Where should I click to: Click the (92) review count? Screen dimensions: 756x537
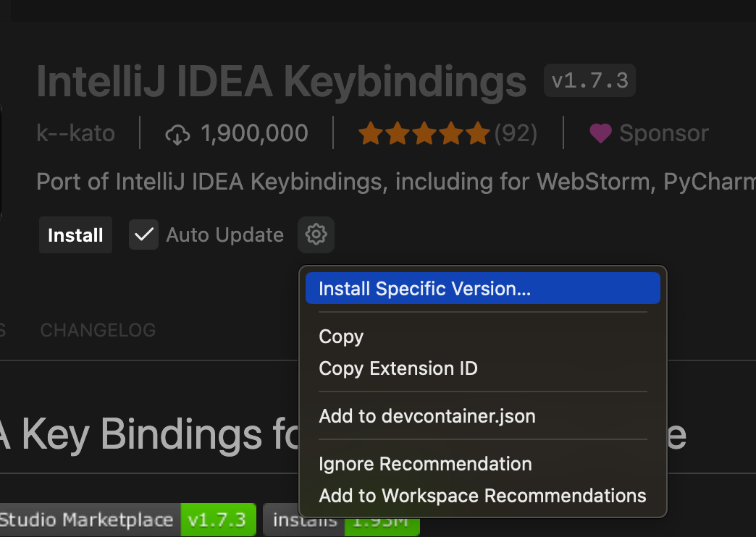516,133
